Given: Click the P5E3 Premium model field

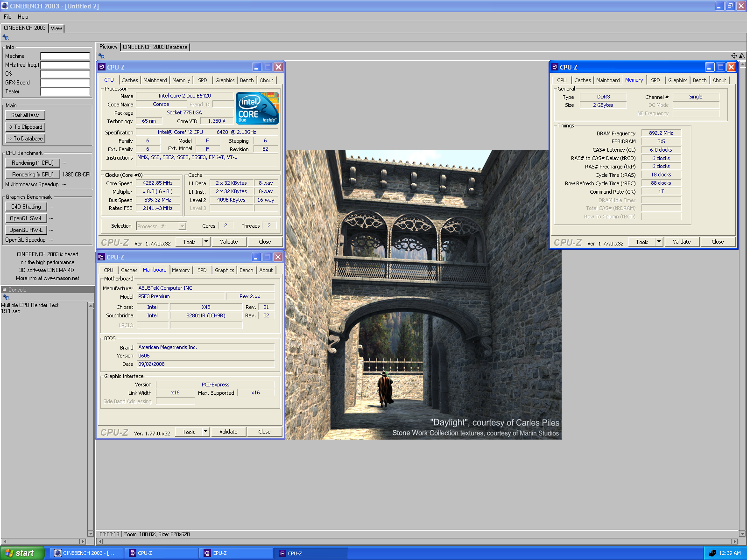Looking at the screenshot, I should (x=180, y=297).
